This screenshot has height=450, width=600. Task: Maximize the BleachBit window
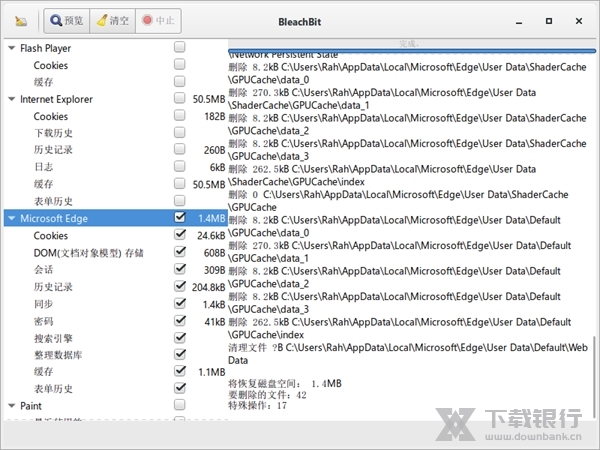pos(552,18)
